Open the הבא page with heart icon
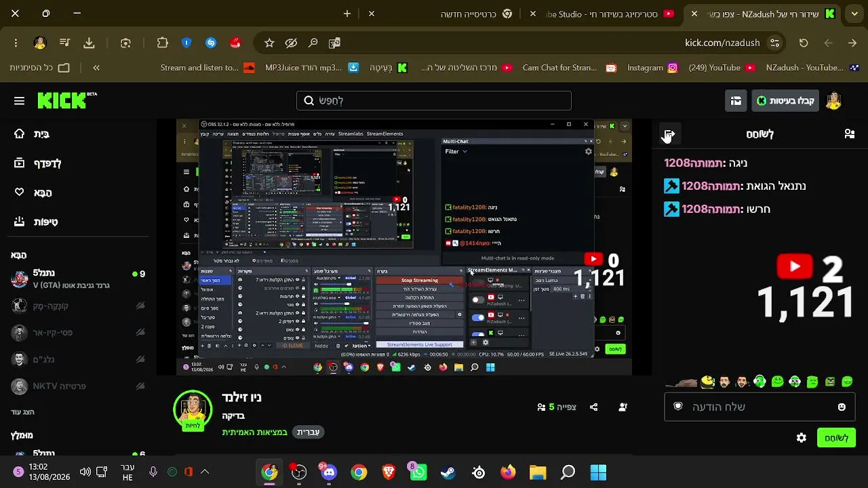 (33, 192)
